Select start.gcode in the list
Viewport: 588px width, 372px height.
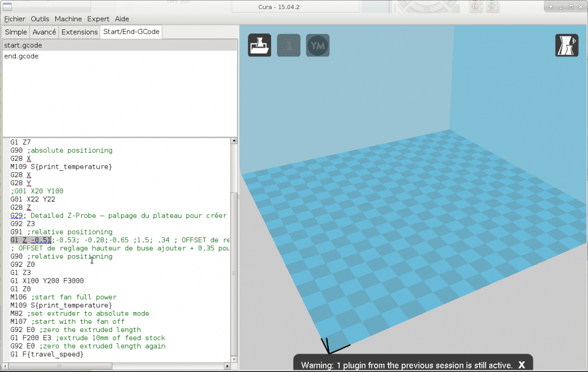(119, 45)
